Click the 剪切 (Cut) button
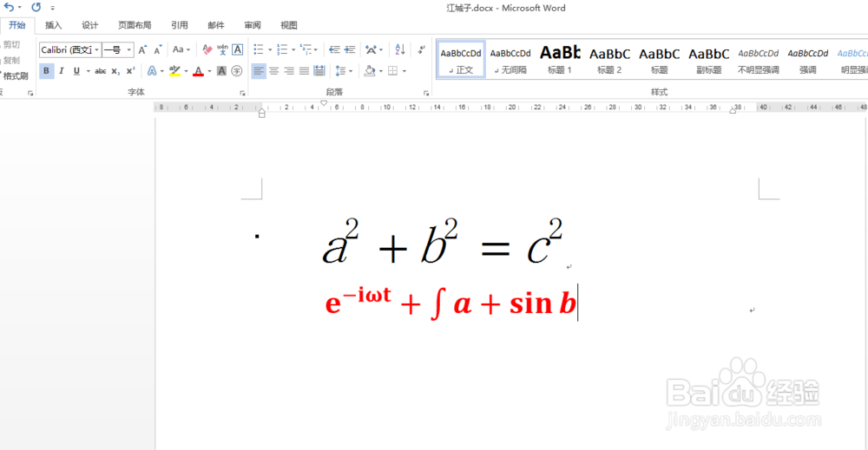The height and width of the screenshot is (450, 868). click(x=10, y=44)
